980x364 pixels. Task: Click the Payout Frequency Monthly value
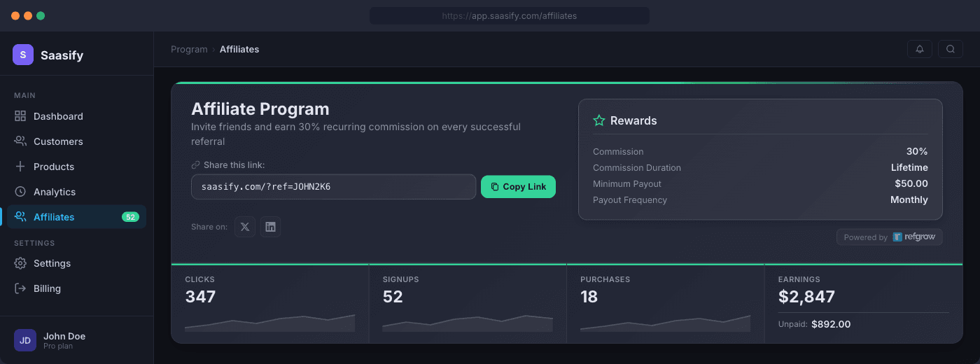tap(909, 199)
